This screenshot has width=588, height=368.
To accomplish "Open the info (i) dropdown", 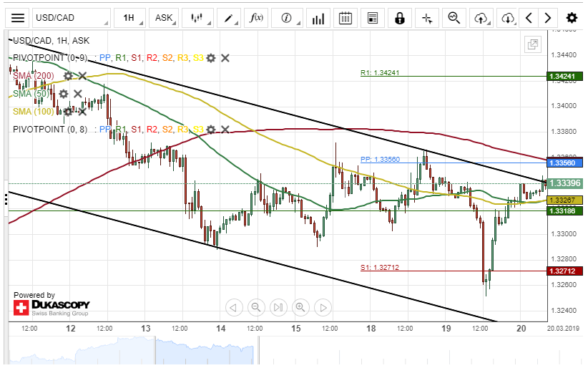I will [x=288, y=18].
